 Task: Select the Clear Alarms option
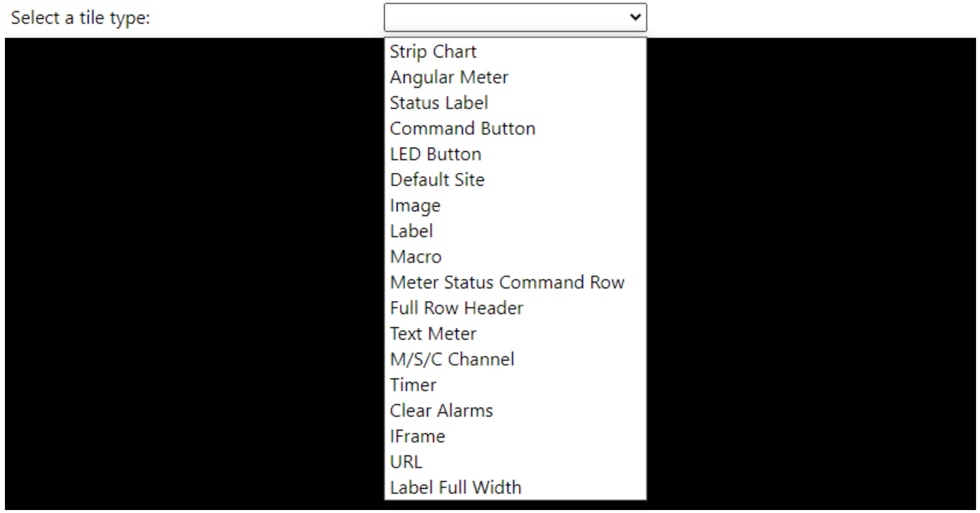click(441, 411)
